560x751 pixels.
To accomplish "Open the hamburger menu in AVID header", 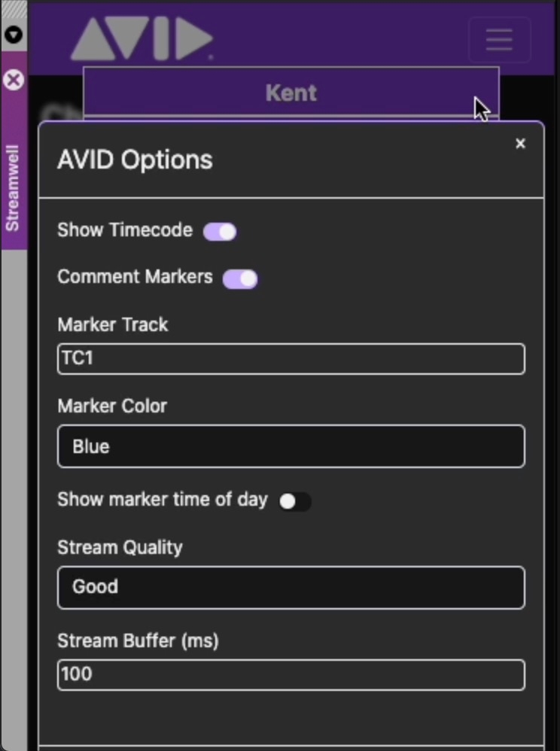I will 499,39.
